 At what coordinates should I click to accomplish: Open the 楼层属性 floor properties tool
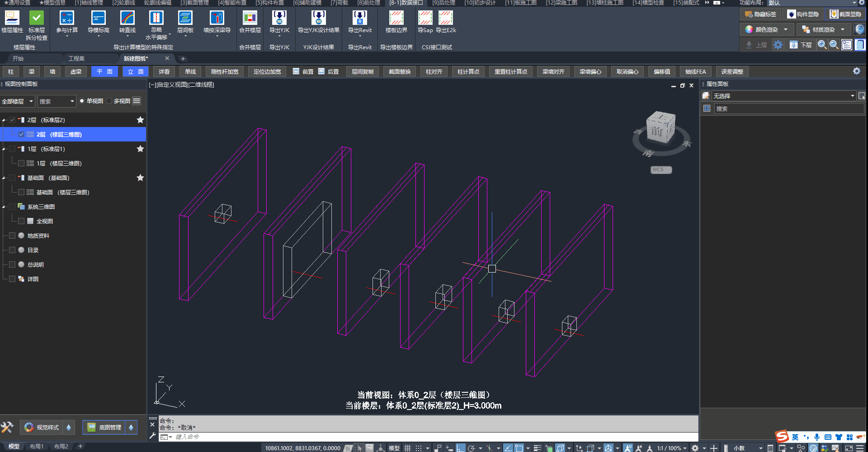click(12, 18)
